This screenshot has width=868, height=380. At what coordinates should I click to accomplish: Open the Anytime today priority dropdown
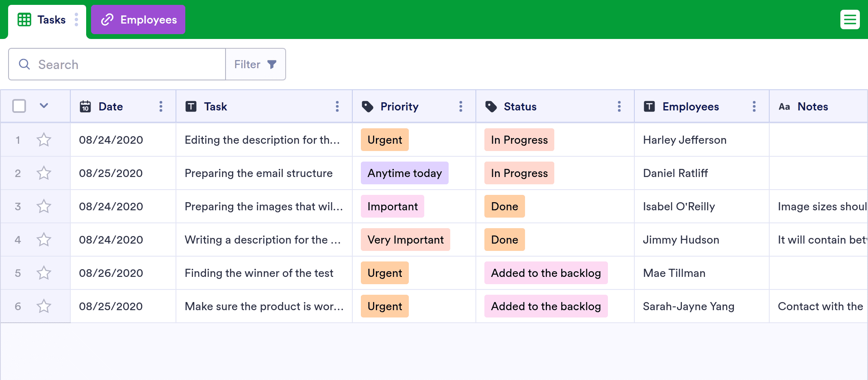(x=404, y=173)
